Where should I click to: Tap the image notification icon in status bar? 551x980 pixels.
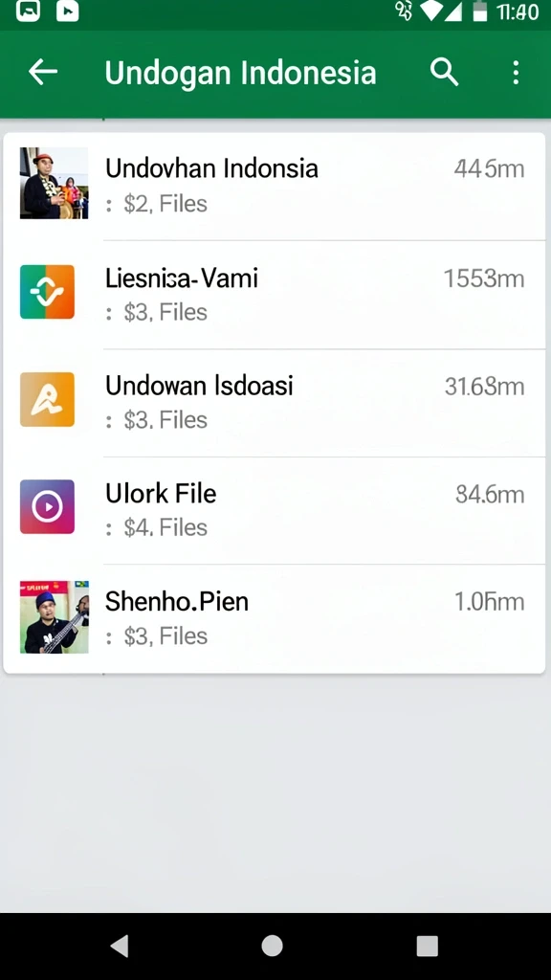coord(28,11)
